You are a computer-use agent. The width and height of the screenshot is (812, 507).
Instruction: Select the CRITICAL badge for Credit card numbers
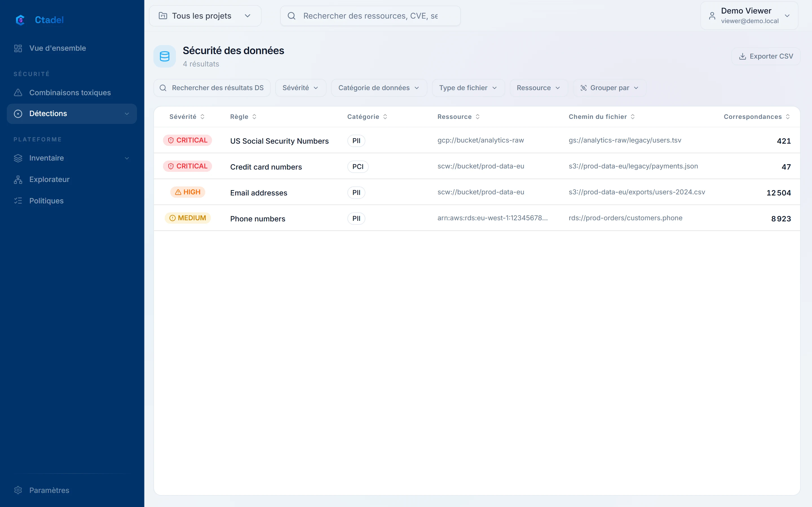point(187,166)
